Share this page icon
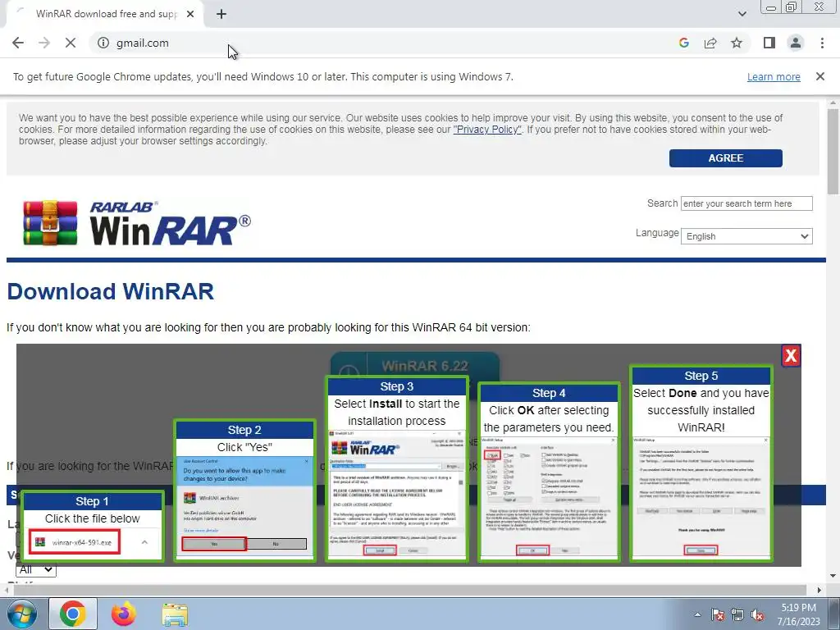840x630 pixels. (710, 43)
